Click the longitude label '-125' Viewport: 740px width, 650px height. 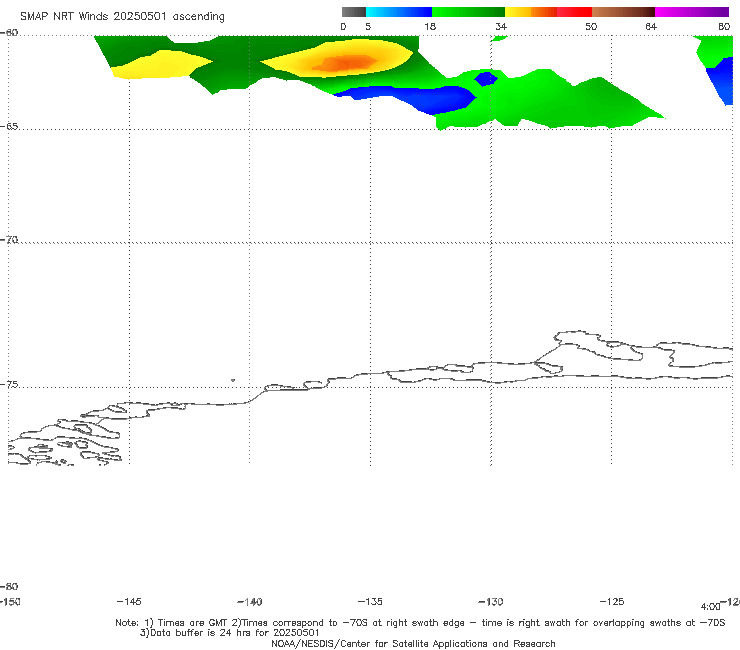point(612,602)
